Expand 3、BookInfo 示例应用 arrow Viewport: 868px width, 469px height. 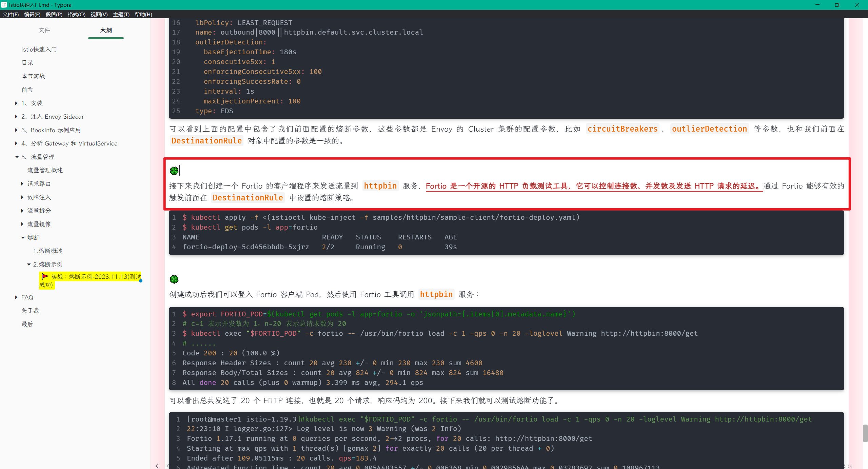click(16, 130)
